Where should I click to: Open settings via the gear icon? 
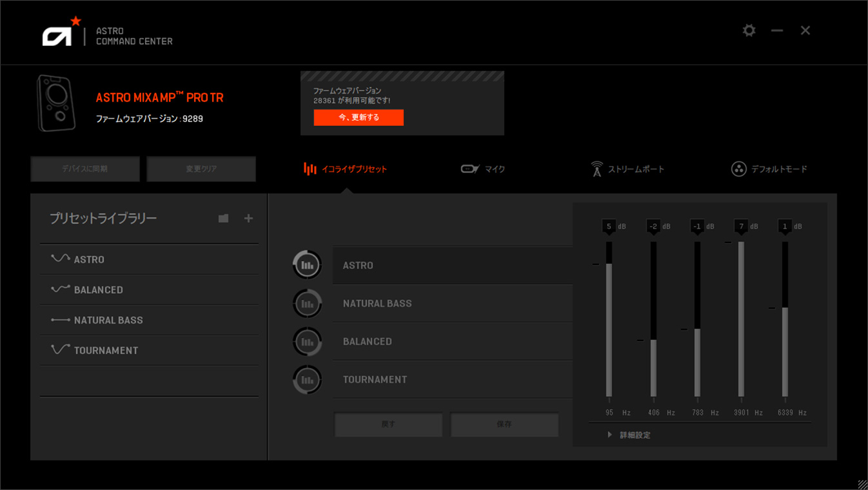749,30
